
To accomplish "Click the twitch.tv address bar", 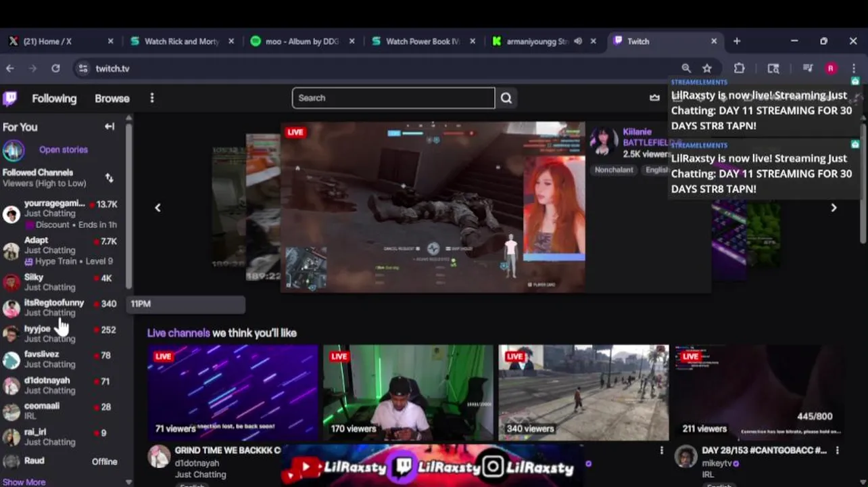I will coord(379,68).
